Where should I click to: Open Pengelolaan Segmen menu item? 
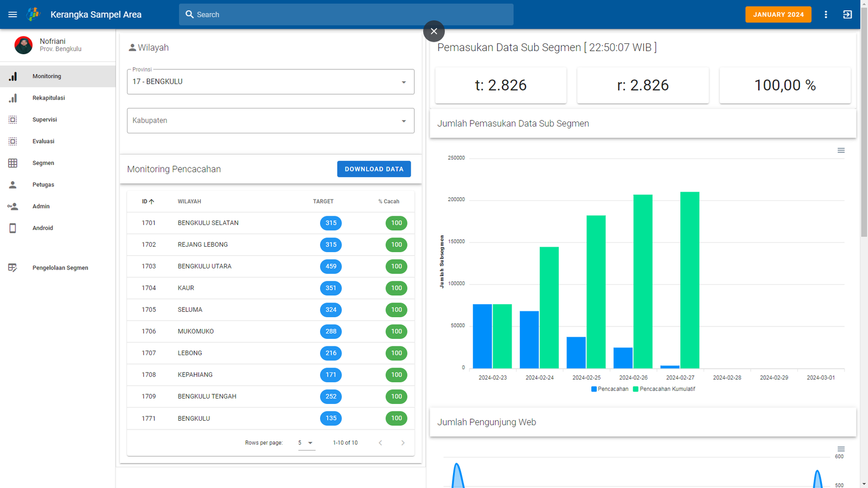coord(60,268)
